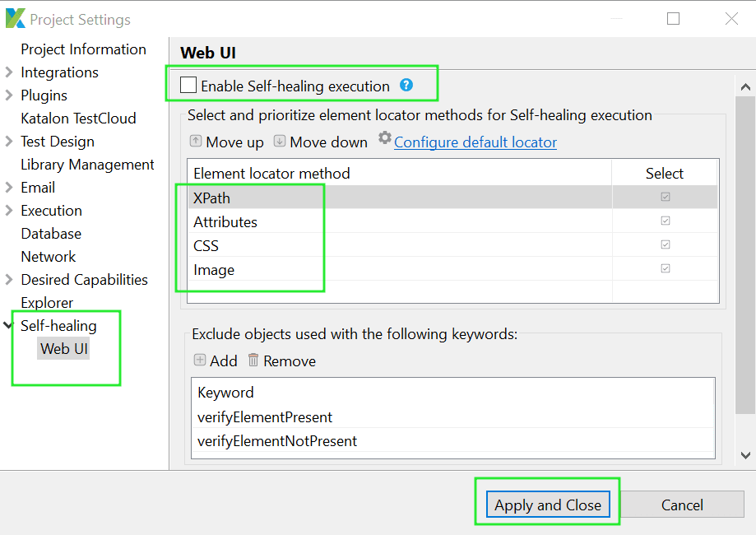Click Element locator method column header
Screen dimensions: 756x535
(x=400, y=173)
